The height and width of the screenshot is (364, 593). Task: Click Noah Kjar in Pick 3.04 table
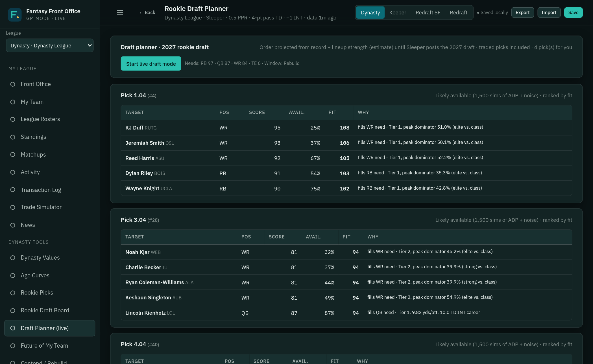pos(137,252)
